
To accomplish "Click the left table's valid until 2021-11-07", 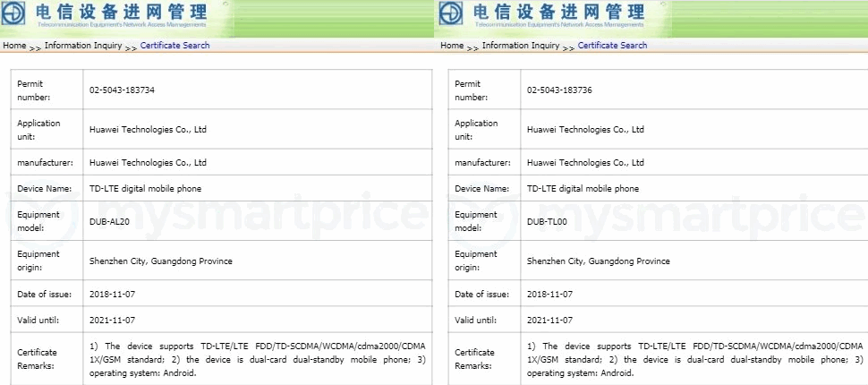I will [112, 321].
